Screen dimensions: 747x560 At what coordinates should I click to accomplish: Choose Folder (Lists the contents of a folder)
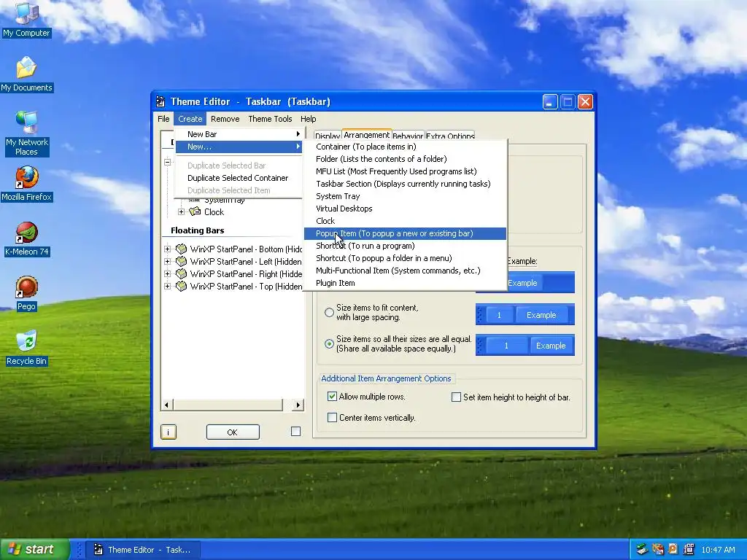(x=405, y=159)
